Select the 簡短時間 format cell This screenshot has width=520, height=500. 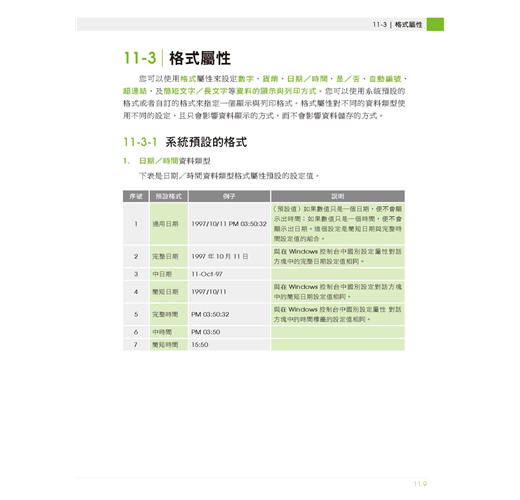(x=169, y=345)
